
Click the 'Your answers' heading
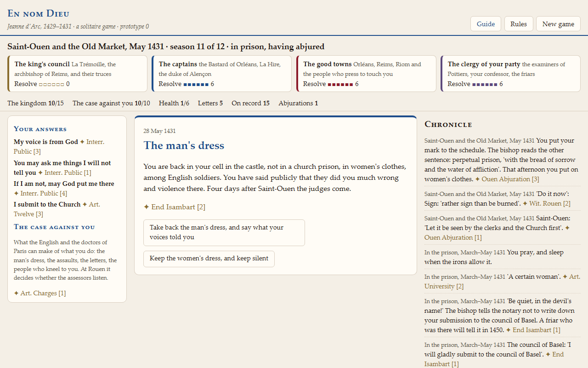(x=40, y=129)
